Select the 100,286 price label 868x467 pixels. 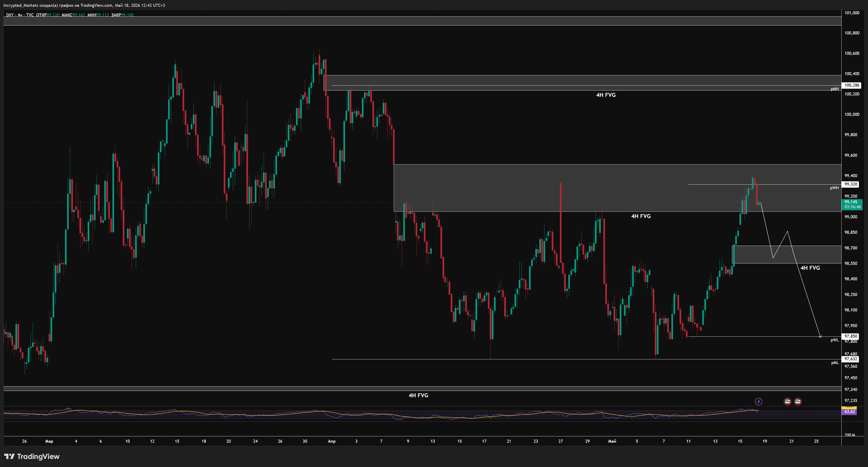click(851, 85)
